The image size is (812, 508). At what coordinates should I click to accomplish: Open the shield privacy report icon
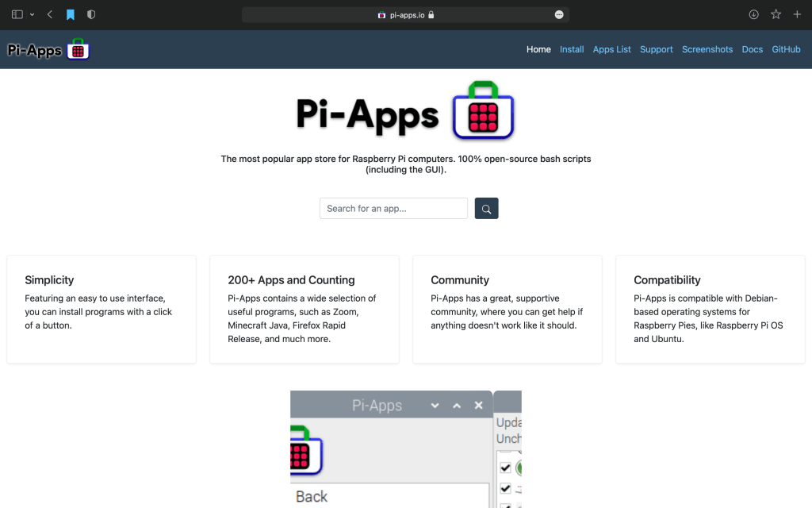click(91, 14)
